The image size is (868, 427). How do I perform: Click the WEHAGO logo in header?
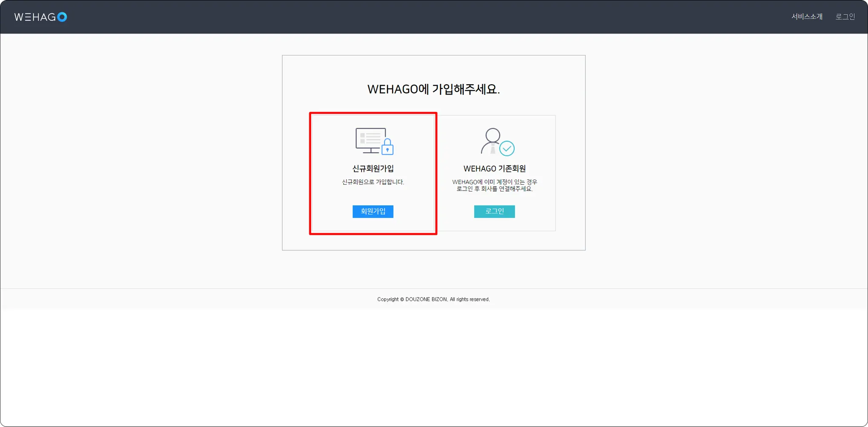click(41, 17)
